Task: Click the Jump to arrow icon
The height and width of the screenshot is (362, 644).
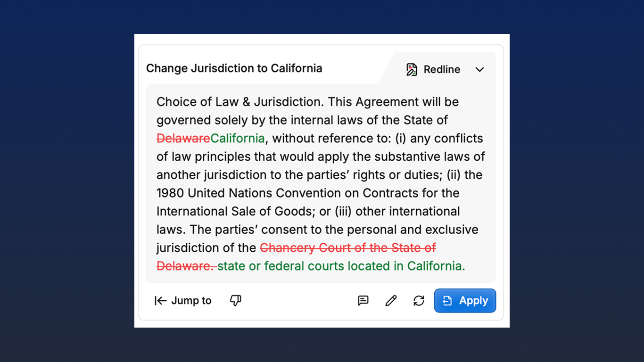Action: click(160, 301)
